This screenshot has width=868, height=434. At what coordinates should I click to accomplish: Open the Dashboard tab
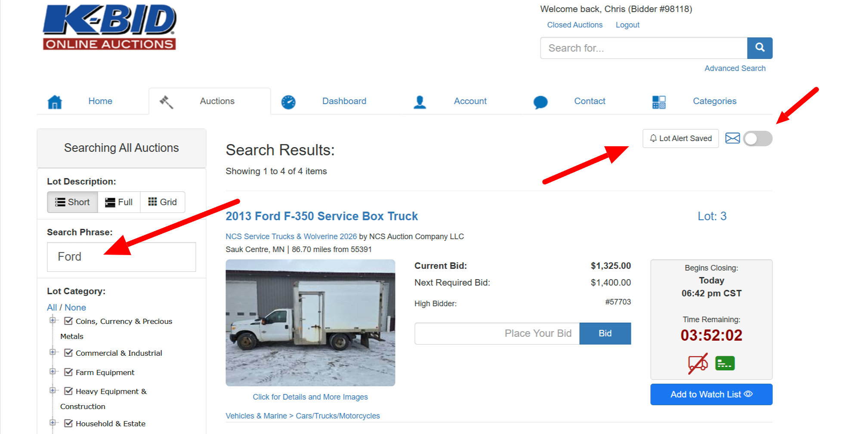(x=344, y=101)
